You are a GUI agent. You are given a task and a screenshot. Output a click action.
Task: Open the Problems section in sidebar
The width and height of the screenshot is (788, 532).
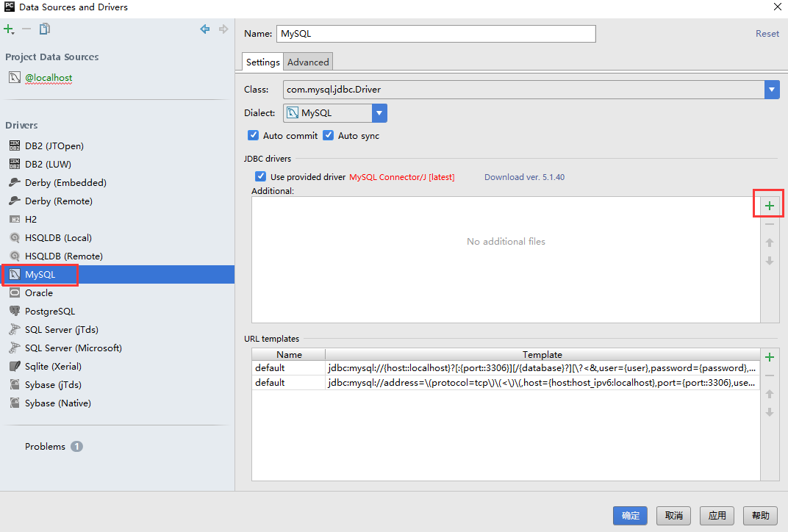coord(46,446)
